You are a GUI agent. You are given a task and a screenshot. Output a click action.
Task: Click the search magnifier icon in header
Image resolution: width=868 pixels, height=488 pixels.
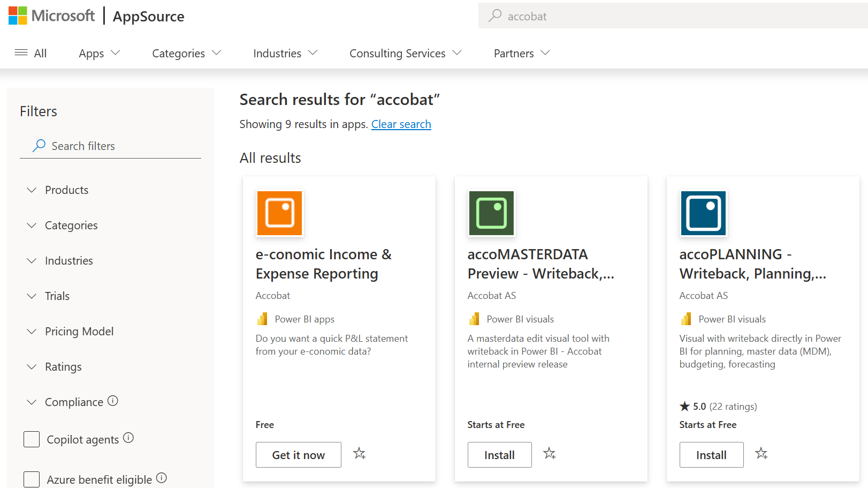pyautogui.click(x=495, y=16)
